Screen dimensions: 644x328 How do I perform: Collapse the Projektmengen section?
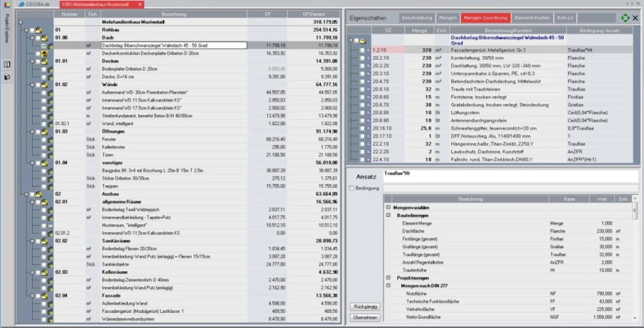tap(389, 278)
